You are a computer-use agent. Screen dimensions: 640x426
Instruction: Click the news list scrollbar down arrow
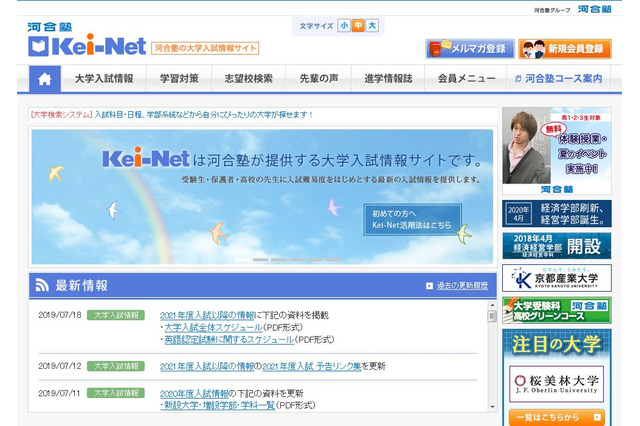click(492, 406)
